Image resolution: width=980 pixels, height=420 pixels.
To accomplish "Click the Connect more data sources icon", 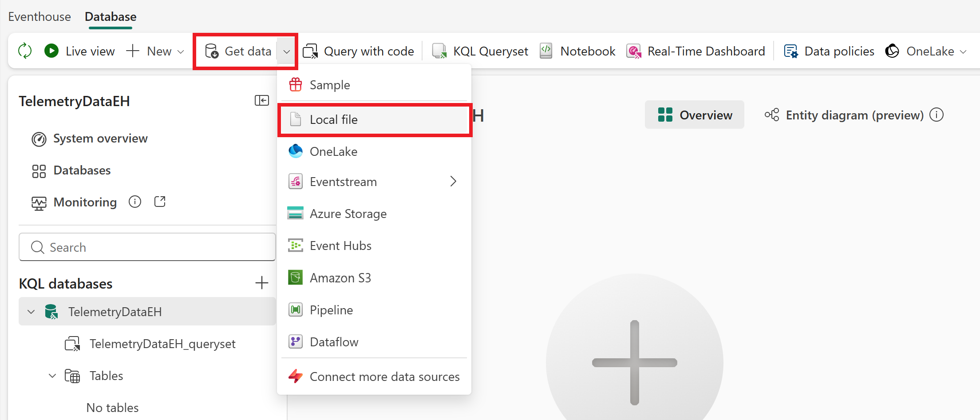I will coord(296,376).
